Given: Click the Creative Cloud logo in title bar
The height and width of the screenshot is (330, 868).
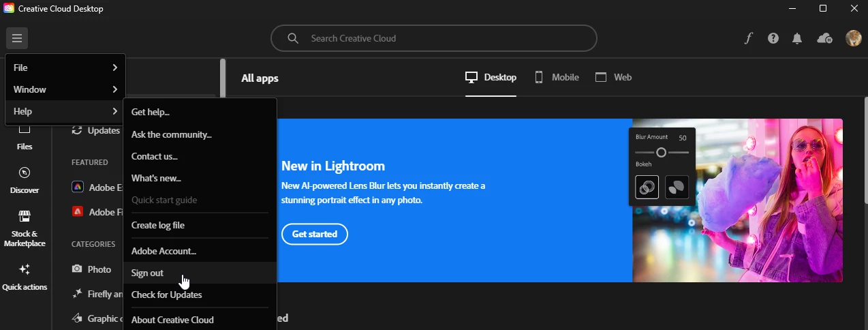Looking at the screenshot, I should pyautogui.click(x=9, y=8).
